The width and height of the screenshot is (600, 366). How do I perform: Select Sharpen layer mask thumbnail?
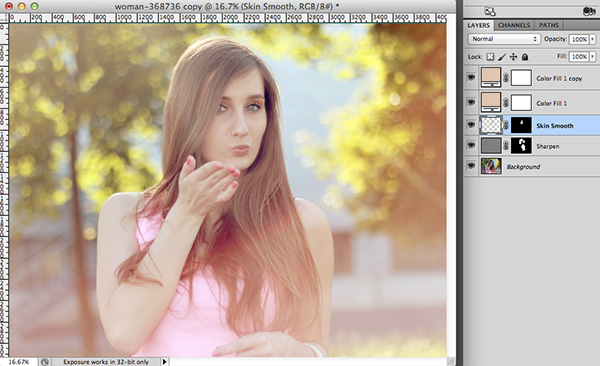pos(521,146)
